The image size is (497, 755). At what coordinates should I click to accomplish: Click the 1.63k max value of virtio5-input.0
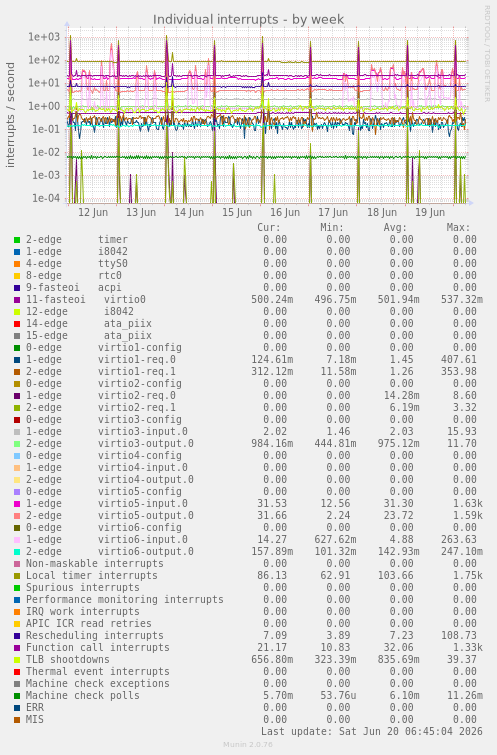[468, 504]
